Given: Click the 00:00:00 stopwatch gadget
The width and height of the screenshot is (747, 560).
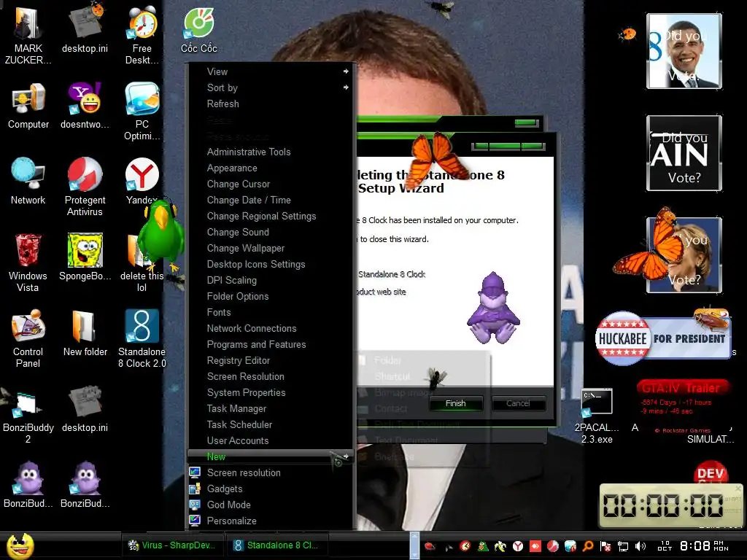Looking at the screenshot, I should (670, 506).
